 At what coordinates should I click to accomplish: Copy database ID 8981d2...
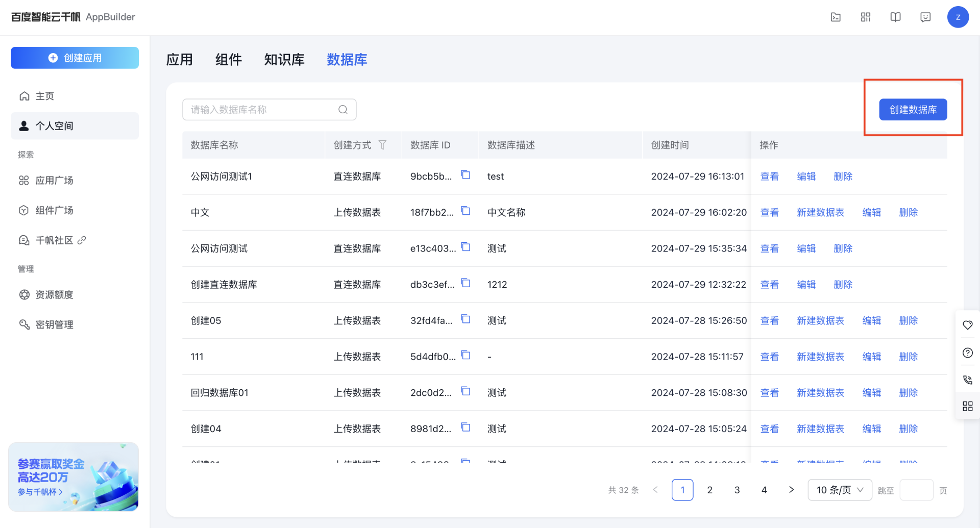click(465, 427)
